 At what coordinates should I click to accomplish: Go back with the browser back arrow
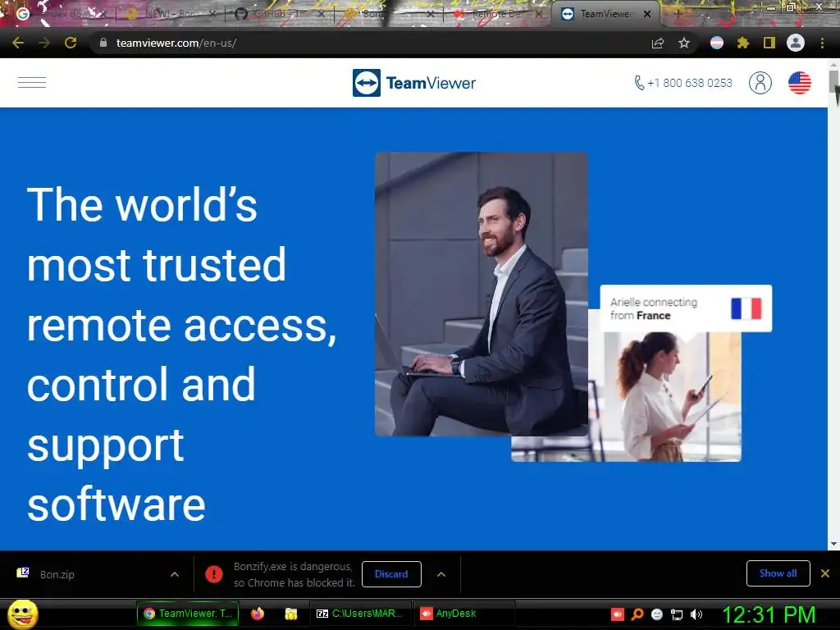click(18, 43)
